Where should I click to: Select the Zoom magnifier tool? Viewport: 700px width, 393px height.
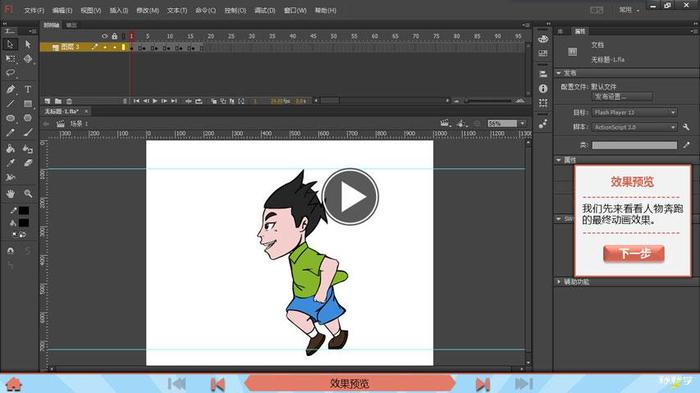28,193
